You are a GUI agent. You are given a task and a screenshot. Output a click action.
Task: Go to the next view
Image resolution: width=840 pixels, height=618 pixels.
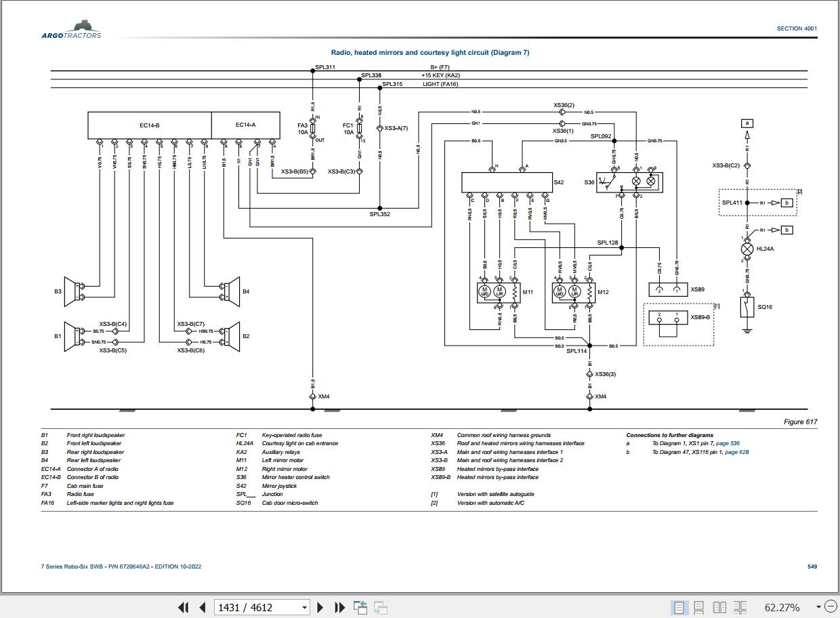point(381,607)
